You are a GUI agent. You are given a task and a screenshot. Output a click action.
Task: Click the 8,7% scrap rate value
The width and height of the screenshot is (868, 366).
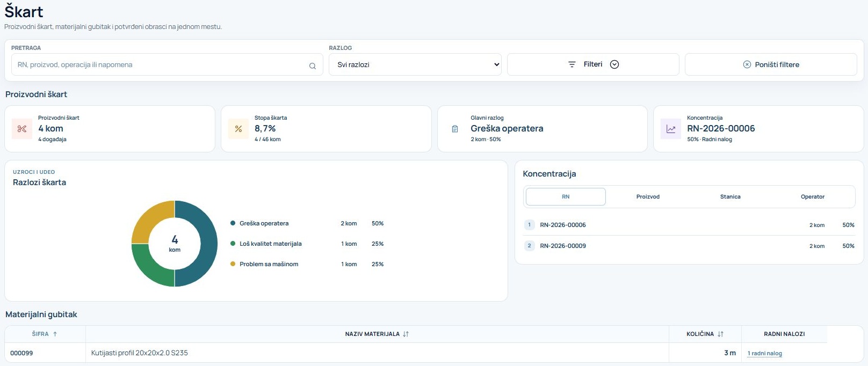coord(265,129)
